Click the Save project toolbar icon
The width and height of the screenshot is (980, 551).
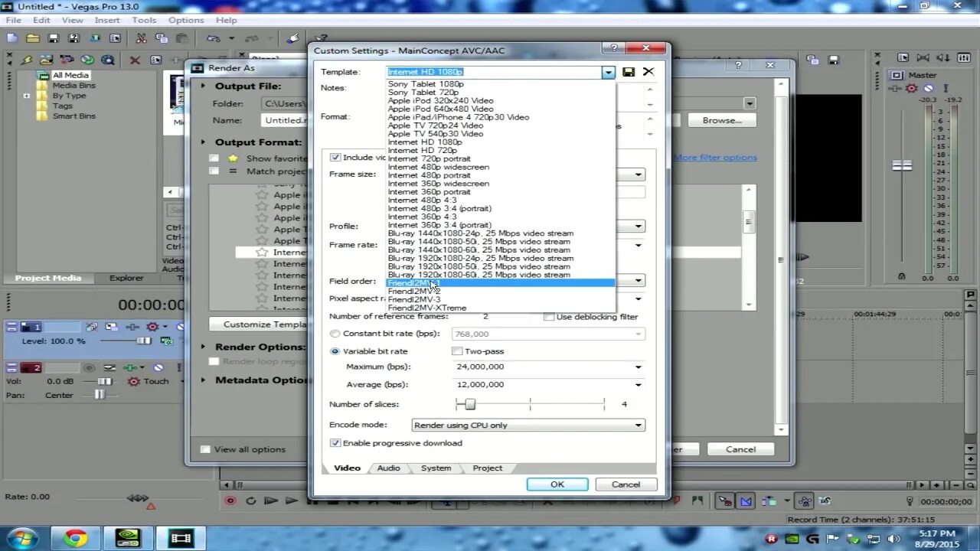[x=54, y=38]
